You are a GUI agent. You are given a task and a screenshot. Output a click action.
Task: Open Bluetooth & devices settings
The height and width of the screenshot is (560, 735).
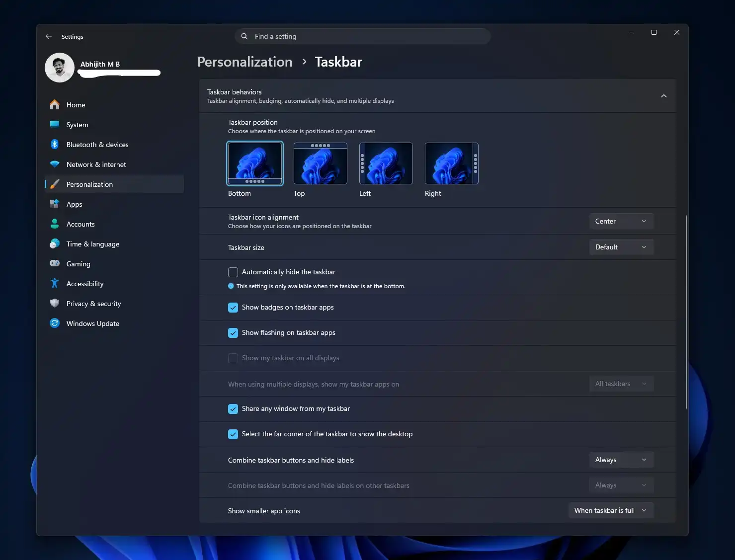click(114, 145)
